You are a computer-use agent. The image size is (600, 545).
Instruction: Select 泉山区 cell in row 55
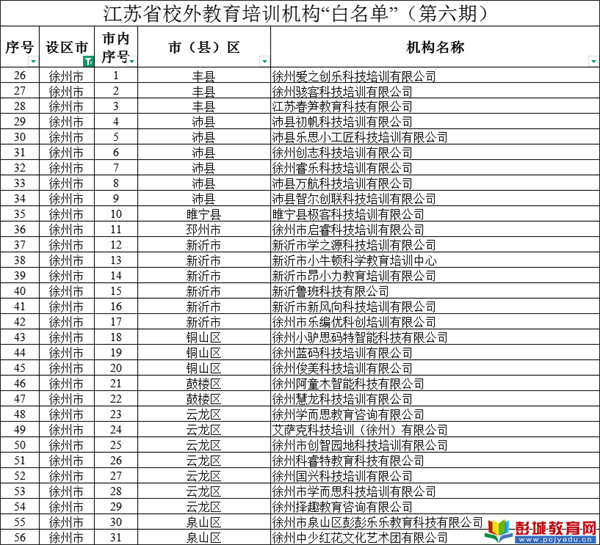(204, 522)
